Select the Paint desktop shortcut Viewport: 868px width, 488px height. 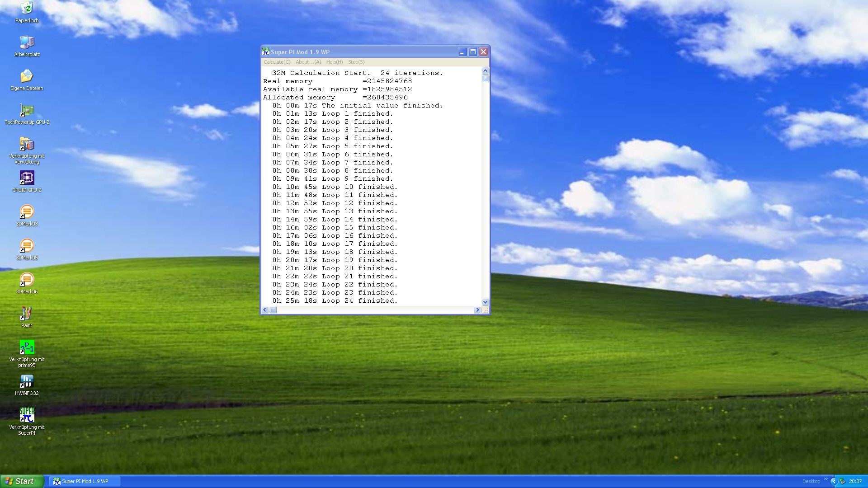[27, 314]
